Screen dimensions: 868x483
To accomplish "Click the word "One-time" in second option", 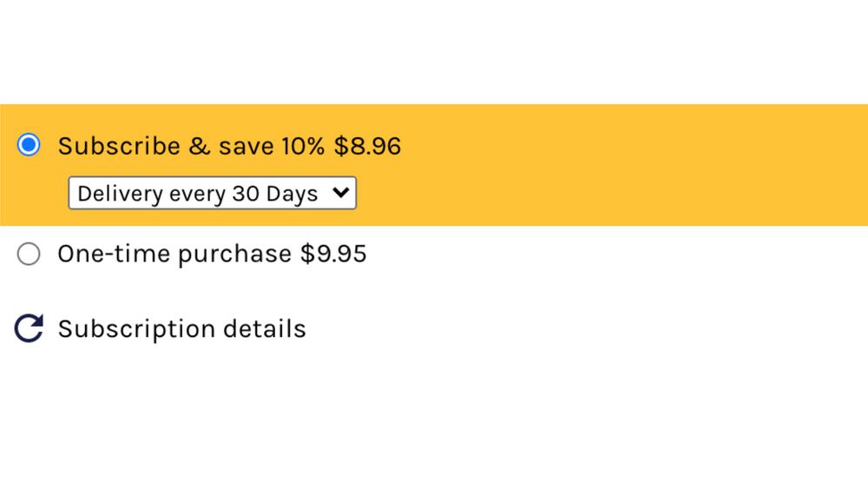I will (114, 254).
